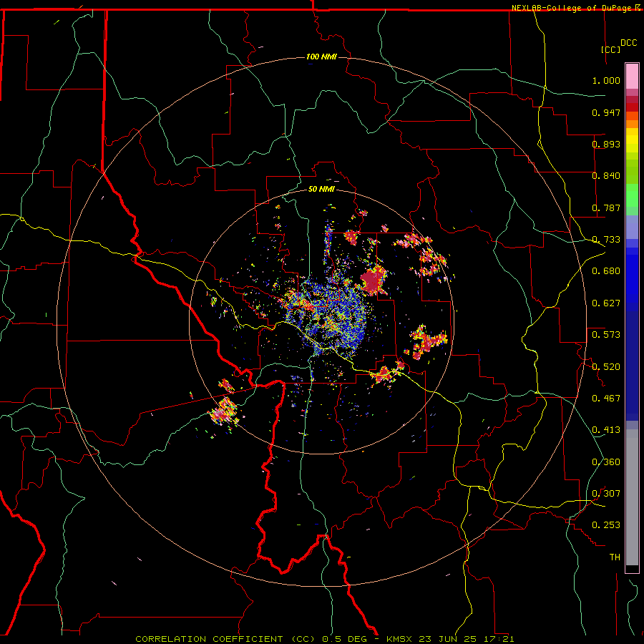Click the 50 NMI range ring label
The image size is (644, 644).
click(321, 189)
